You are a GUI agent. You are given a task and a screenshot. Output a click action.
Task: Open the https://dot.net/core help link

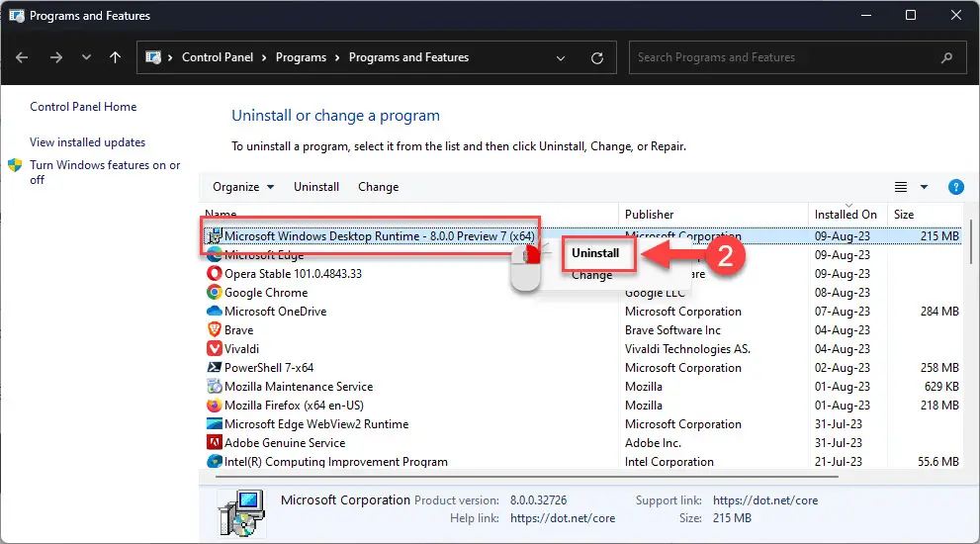pos(563,518)
